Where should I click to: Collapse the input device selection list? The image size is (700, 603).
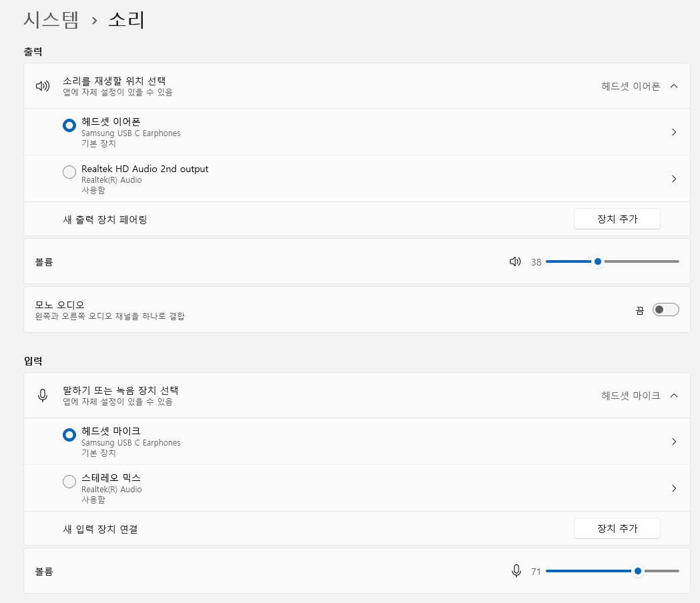(673, 395)
